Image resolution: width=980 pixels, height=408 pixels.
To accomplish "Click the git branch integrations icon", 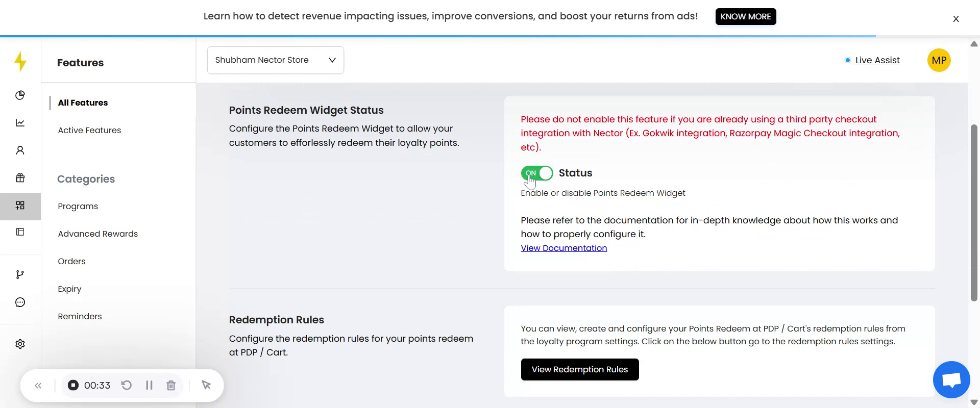I will (20, 275).
